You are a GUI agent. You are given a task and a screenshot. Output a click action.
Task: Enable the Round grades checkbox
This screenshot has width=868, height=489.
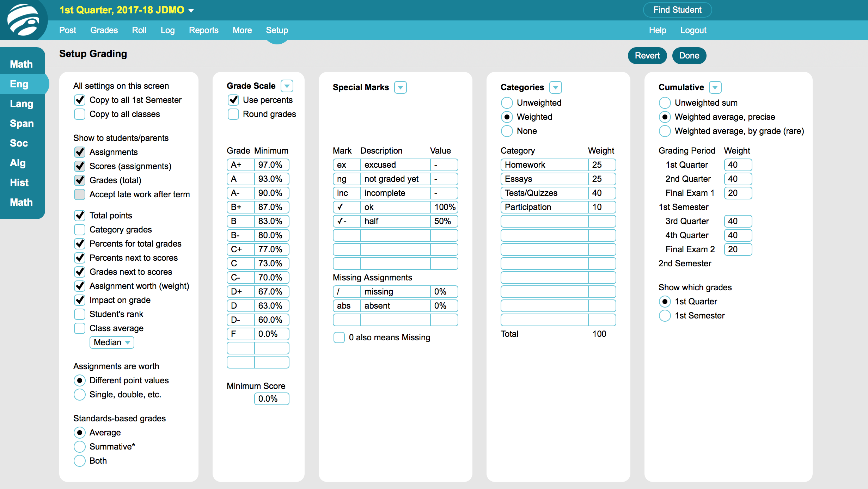click(x=233, y=114)
